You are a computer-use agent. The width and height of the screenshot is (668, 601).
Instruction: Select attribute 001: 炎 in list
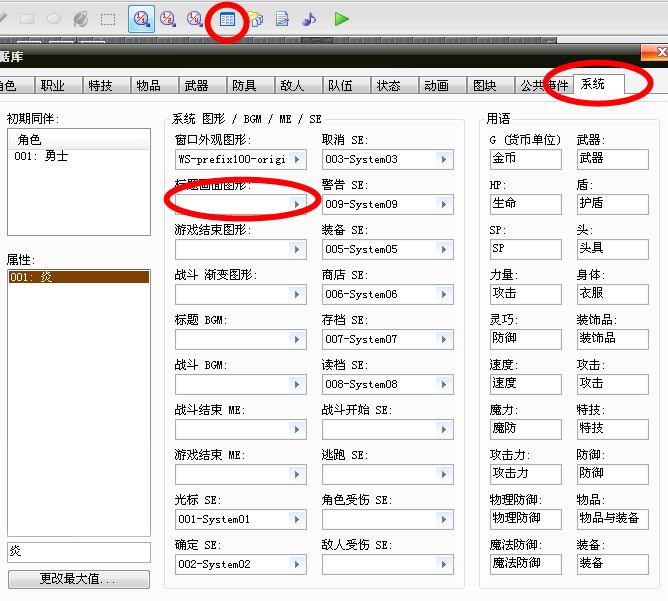pyautogui.click(x=79, y=277)
